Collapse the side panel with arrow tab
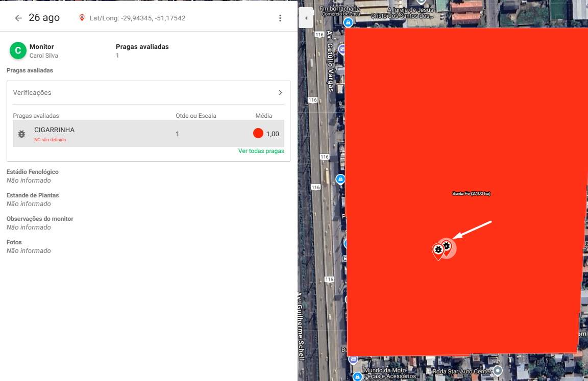 pyautogui.click(x=306, y=18)
